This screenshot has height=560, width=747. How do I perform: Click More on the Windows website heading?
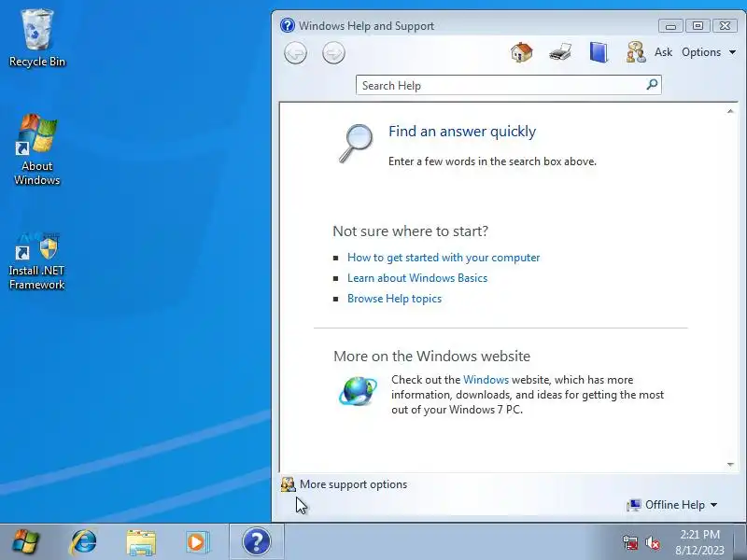coord(432,357)
